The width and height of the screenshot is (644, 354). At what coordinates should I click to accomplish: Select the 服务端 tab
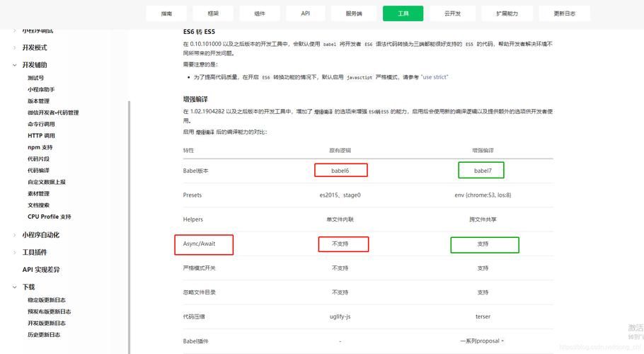point(354,13)
